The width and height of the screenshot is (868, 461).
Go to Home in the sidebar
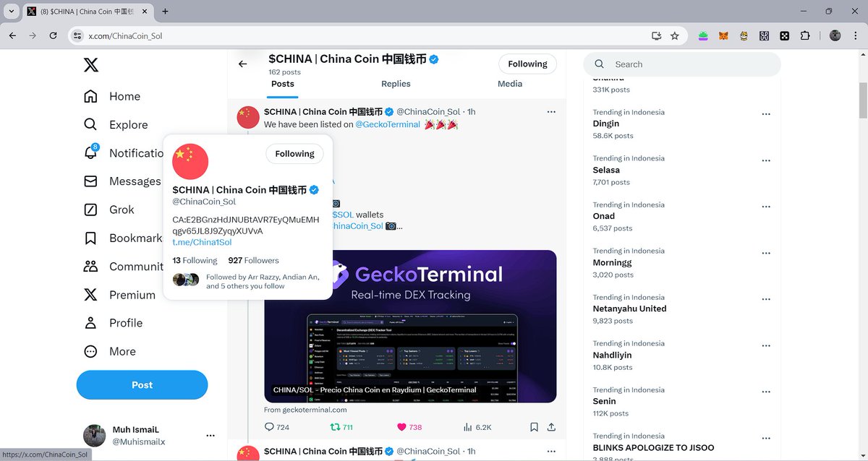[112, 96]
